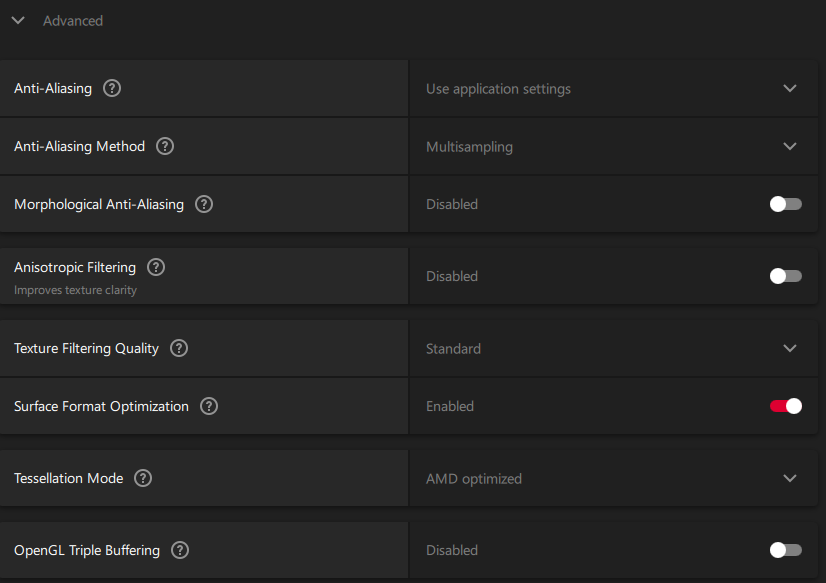Screen dimensions: 826x583
Task: Turn on the Anisotropic Filtering switch
Action: [x=785, y=276]
